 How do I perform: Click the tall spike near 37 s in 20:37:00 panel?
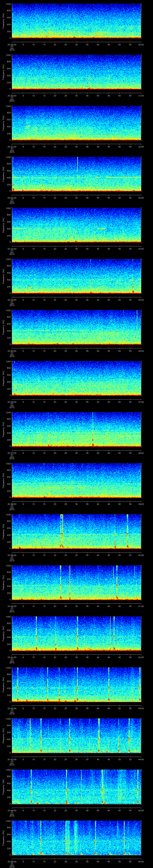click(93, 429)
